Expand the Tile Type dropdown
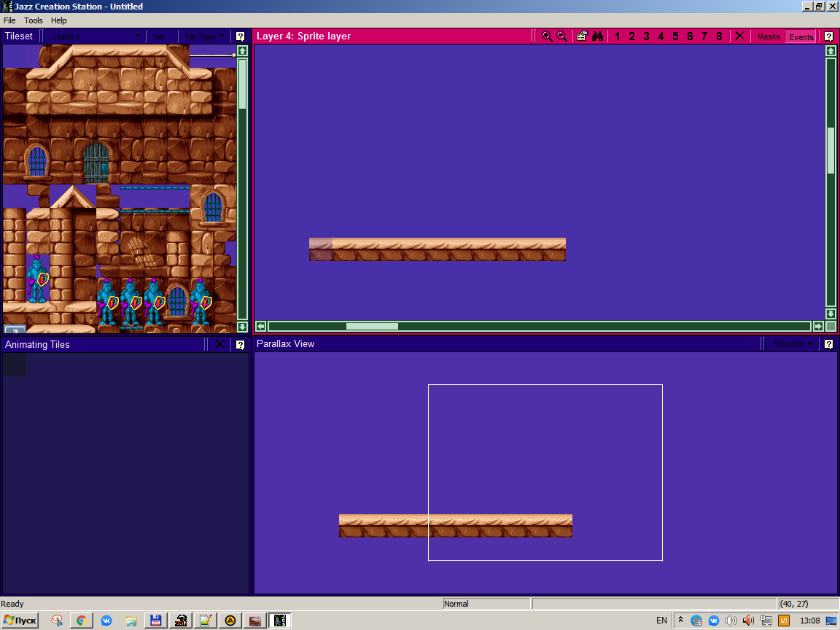The image size is (840, 630). click(205, 36)
